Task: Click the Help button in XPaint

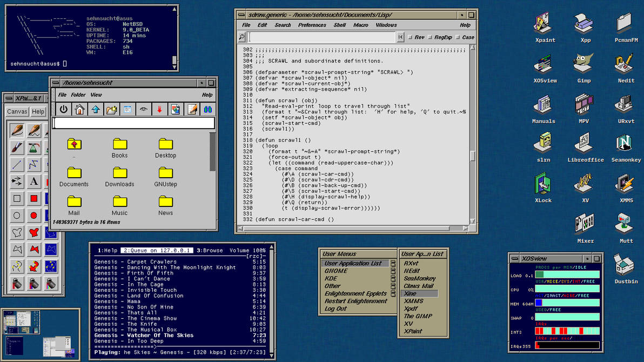Action: tap(38, 112)
